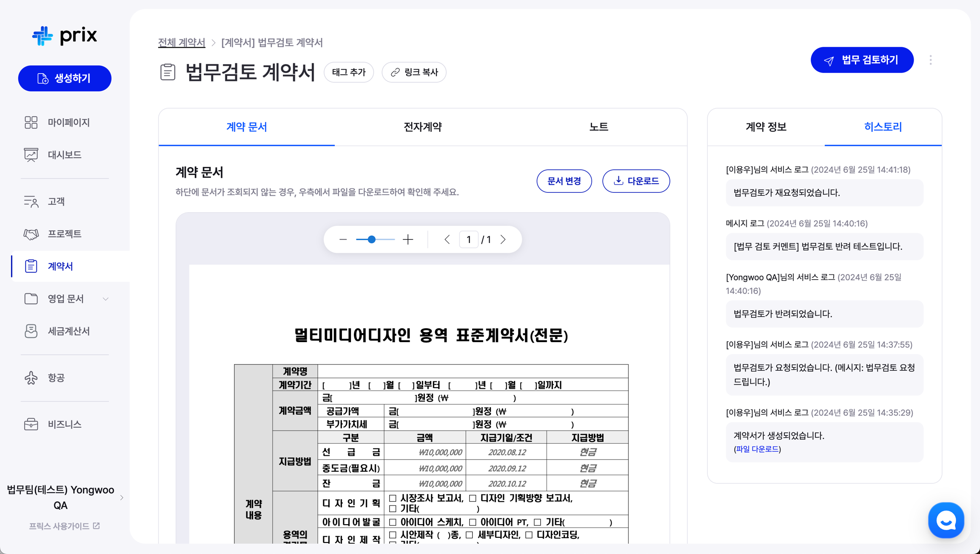Open the 프로젝트 handshake sidebar icon
Screen dimensions: 980x554
(31, 234)
